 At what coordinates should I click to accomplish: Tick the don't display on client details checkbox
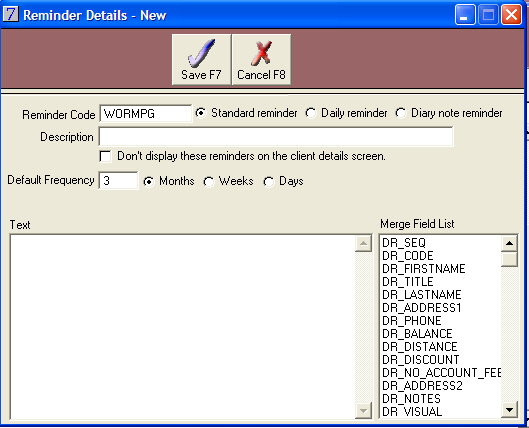105,156
